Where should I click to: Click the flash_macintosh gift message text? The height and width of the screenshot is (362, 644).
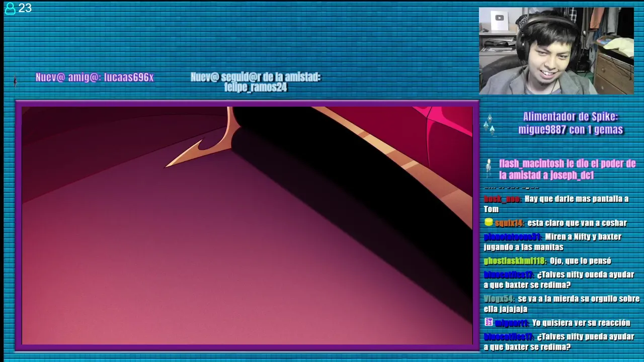coord(567,169)
